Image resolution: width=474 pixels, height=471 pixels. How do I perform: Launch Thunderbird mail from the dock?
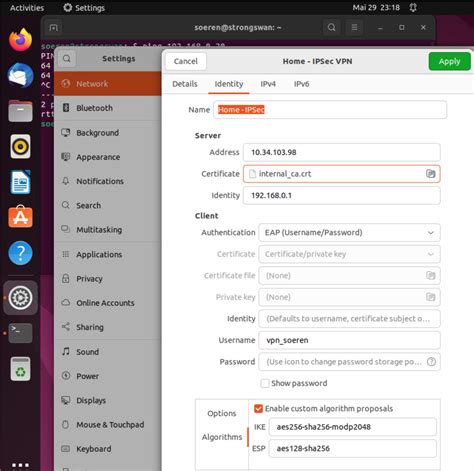pos(20,75)
